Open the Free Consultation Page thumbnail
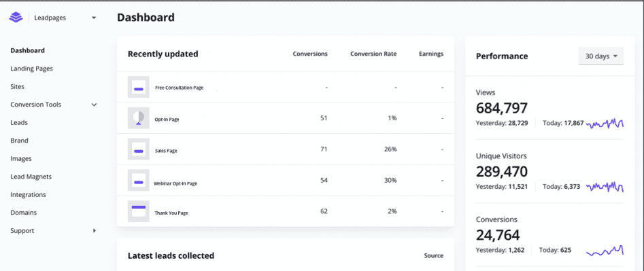Screen dimensions: 644x271 pos(139,87)
